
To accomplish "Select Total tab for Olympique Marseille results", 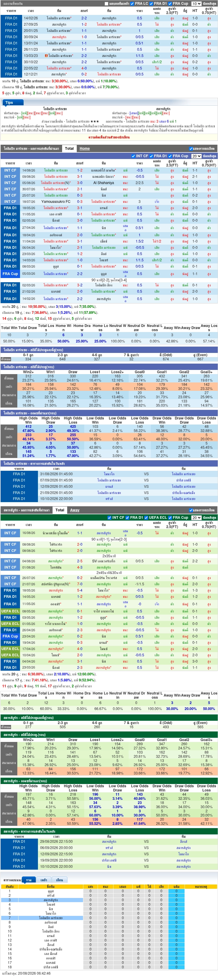I will coord(69,148).
